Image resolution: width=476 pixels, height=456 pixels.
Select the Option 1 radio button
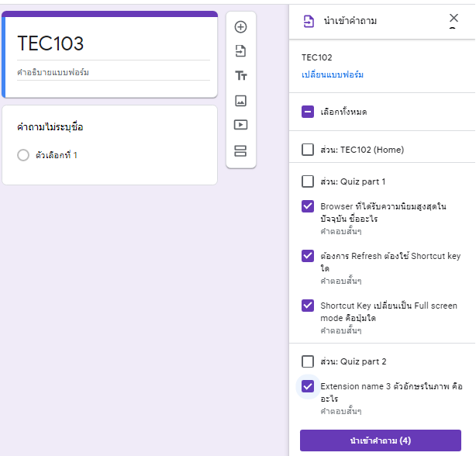23,155
